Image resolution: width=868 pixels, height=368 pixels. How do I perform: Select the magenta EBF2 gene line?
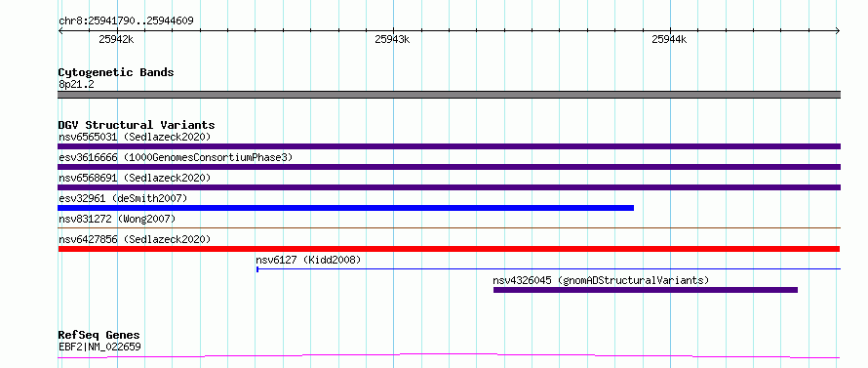(449, 356)
